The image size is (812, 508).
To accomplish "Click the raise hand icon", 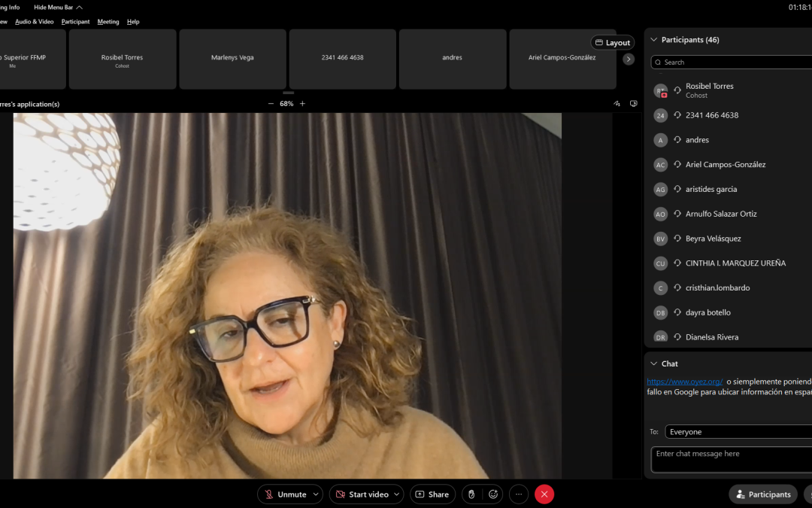I will pos(471,494).
